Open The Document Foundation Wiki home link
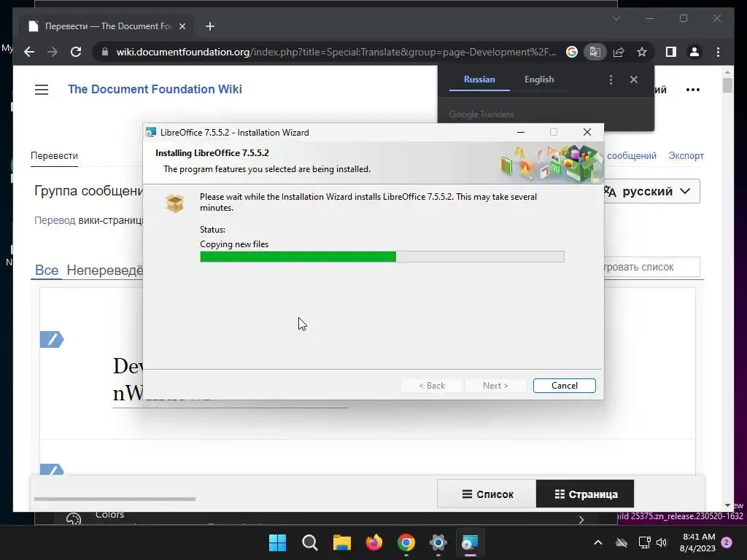 (x=155, y=89)
